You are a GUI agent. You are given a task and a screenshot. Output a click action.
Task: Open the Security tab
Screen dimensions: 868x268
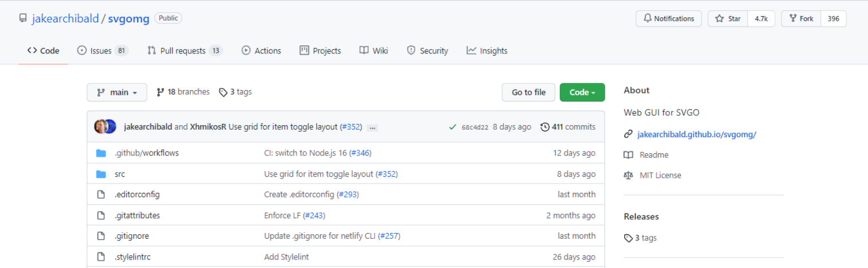[427, 51]
